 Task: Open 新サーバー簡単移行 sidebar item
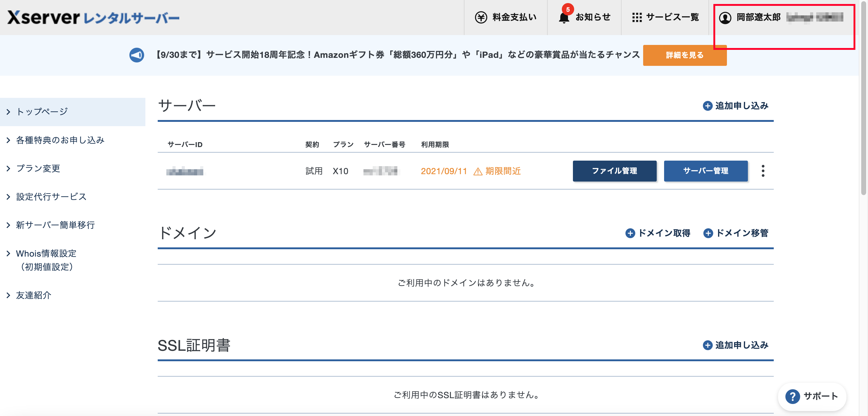(x=55, y=225)
